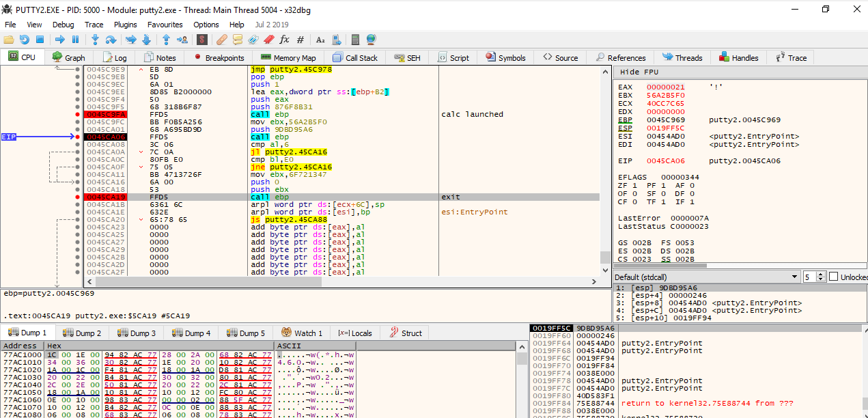Viewport: 868px width, 418px height.
Task: Toggle breakpoint at address 0045CA19
Action: point(78,197)
